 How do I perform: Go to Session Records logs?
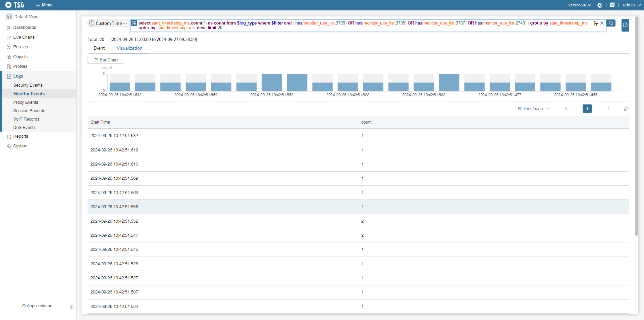[29, 111]
